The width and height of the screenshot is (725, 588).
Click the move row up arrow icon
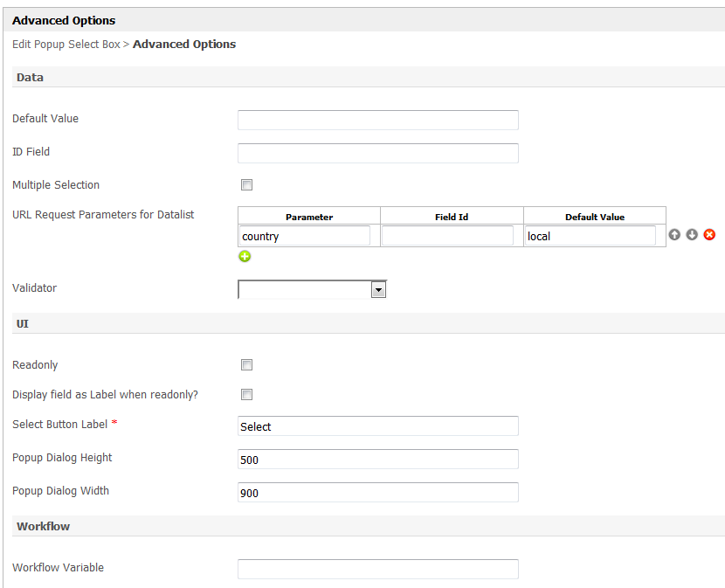[x=674, y=235]
